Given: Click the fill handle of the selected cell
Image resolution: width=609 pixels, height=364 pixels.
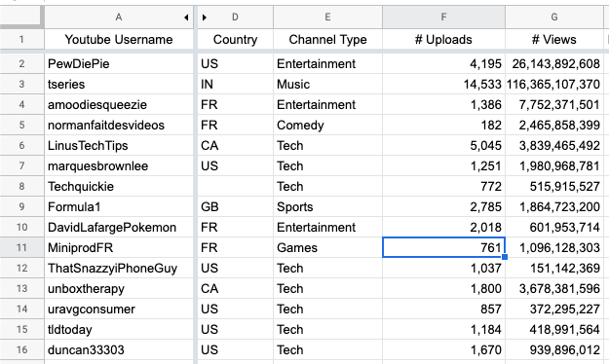Looking at the screenshot, I should pyautogui.click(x=505, y=257).
